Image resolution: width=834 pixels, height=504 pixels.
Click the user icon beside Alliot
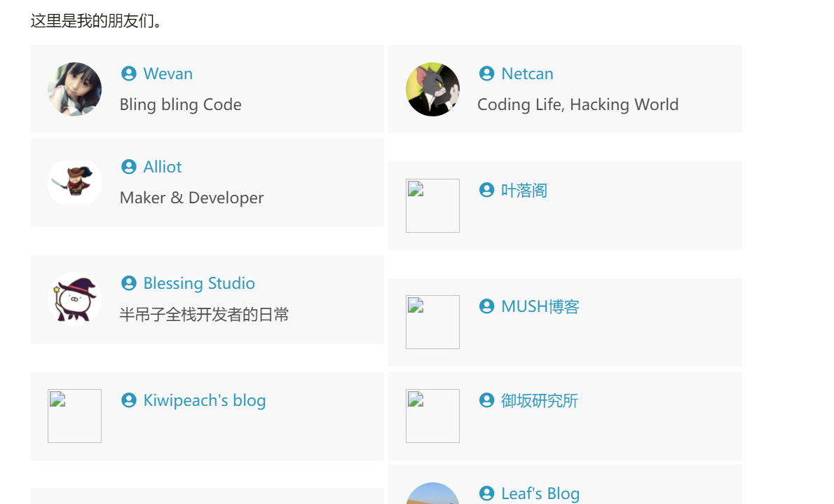click(128, 167)
